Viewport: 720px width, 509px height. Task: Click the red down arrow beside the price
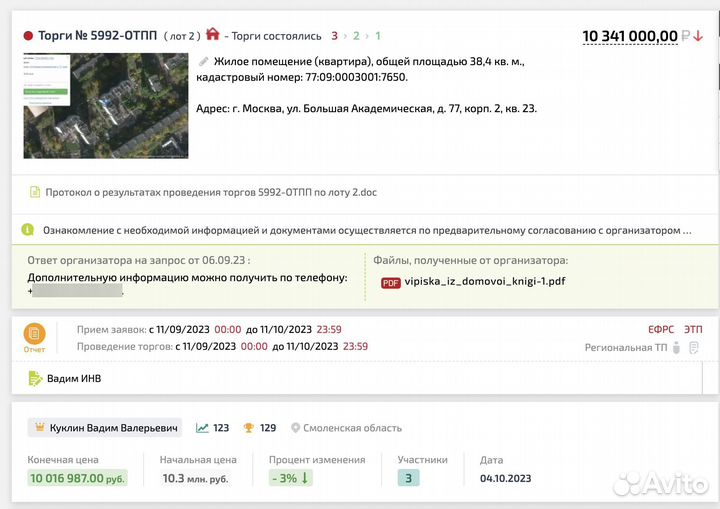698,36
